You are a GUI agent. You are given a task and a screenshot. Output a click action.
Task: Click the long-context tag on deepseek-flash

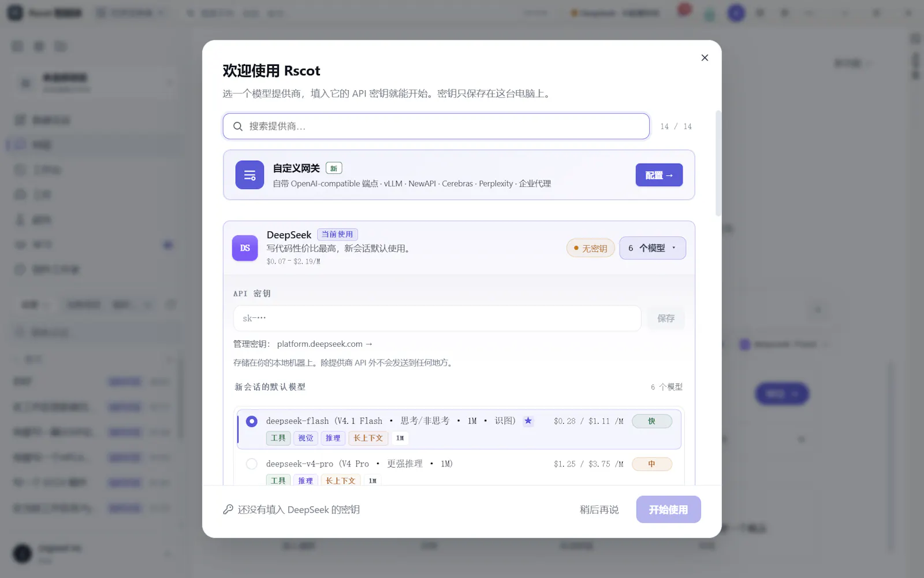[x=368, y=438]
